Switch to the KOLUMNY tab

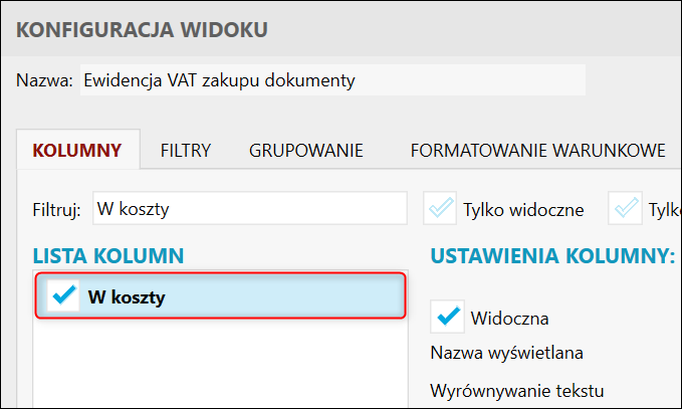(x=78, y=151)
